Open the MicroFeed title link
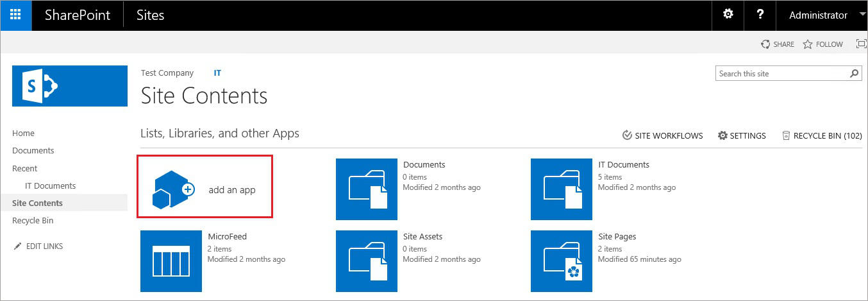 point(228,237)
